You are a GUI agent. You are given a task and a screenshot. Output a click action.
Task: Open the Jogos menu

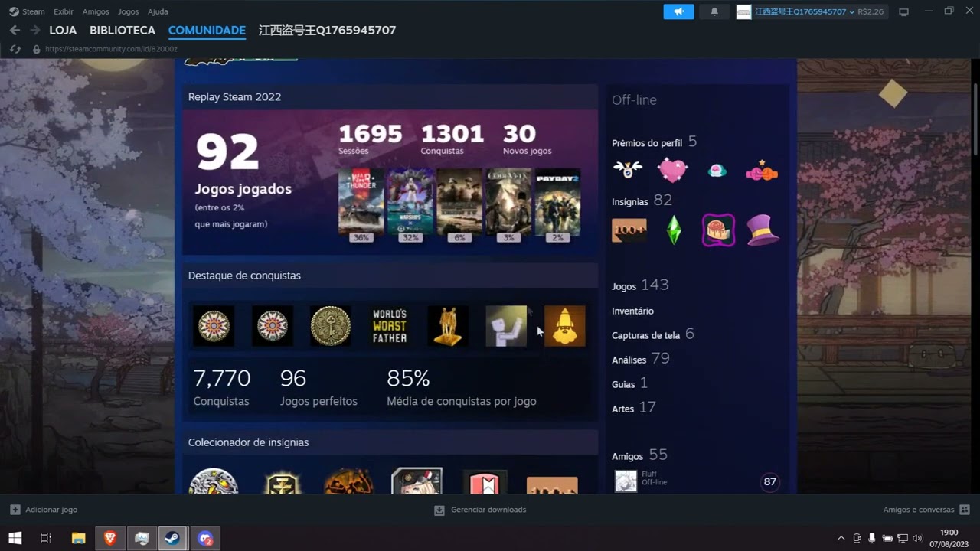point(128,11)
